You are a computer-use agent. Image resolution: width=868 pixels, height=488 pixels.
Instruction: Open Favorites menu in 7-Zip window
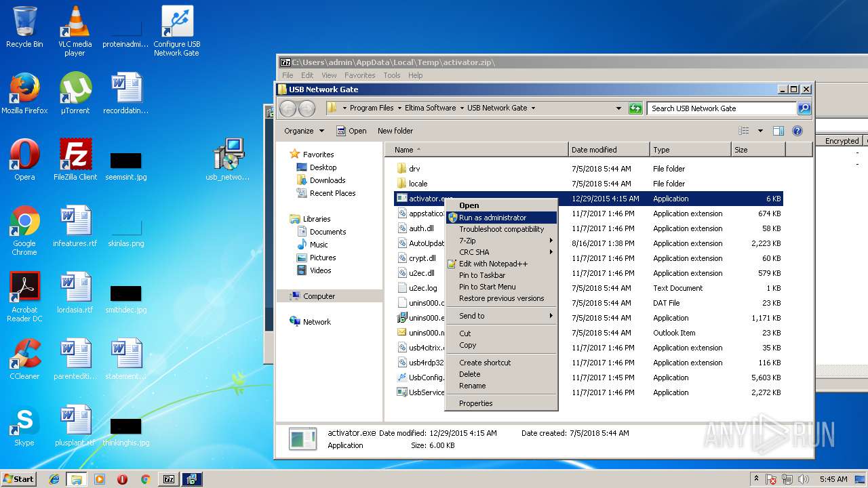[x=359, y=75]
